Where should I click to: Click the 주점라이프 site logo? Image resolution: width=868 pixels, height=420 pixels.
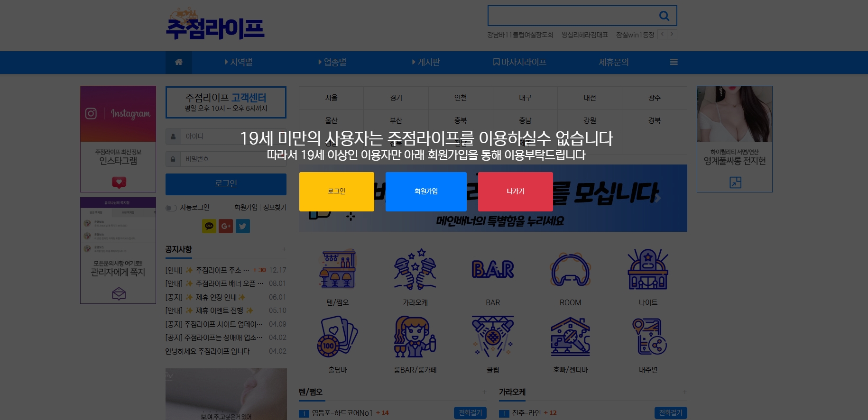pos(215,24)
